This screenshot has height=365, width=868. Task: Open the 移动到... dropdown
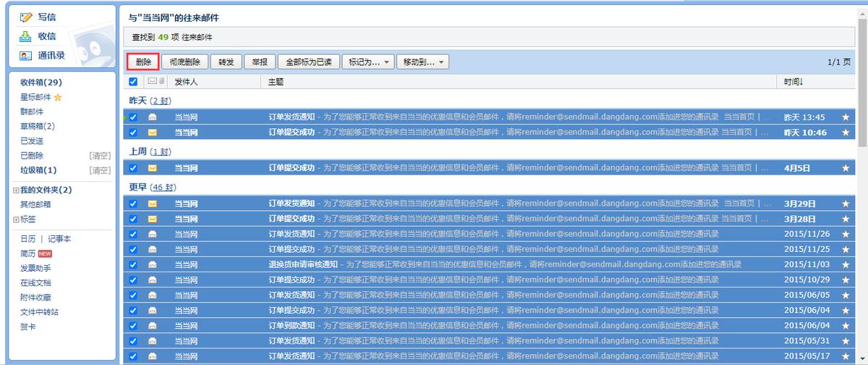pos(423,62)
